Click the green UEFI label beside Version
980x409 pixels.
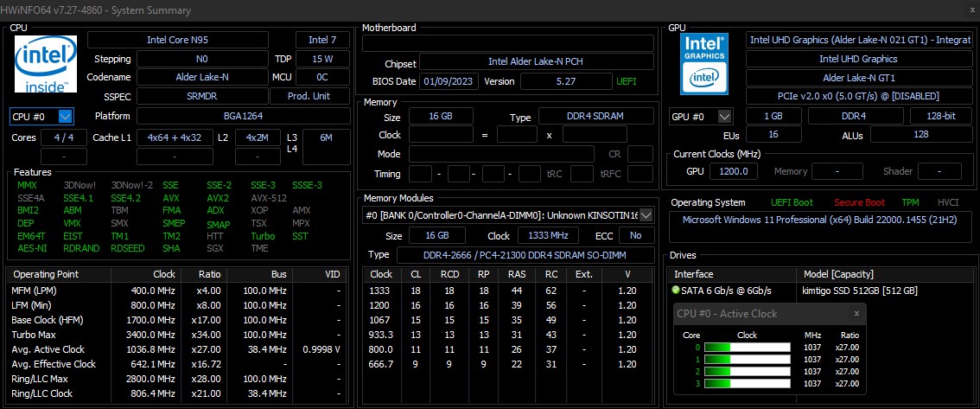tap(627, 81)
